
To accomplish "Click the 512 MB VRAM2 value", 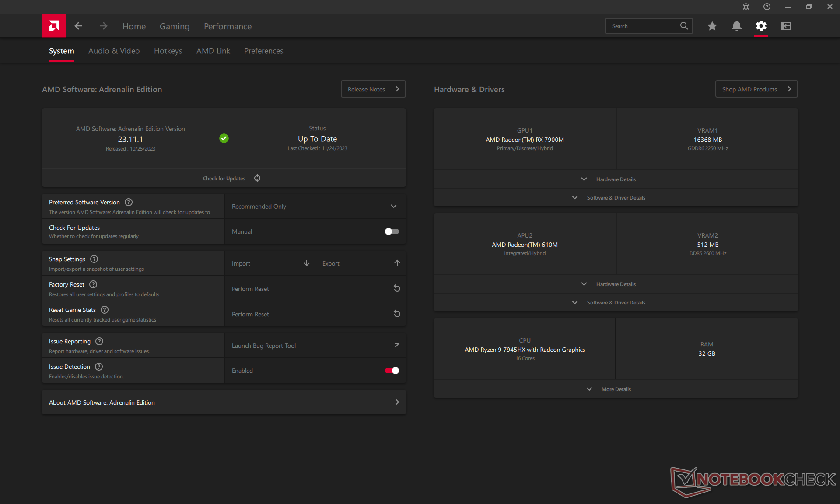I will tap(707, 245).
